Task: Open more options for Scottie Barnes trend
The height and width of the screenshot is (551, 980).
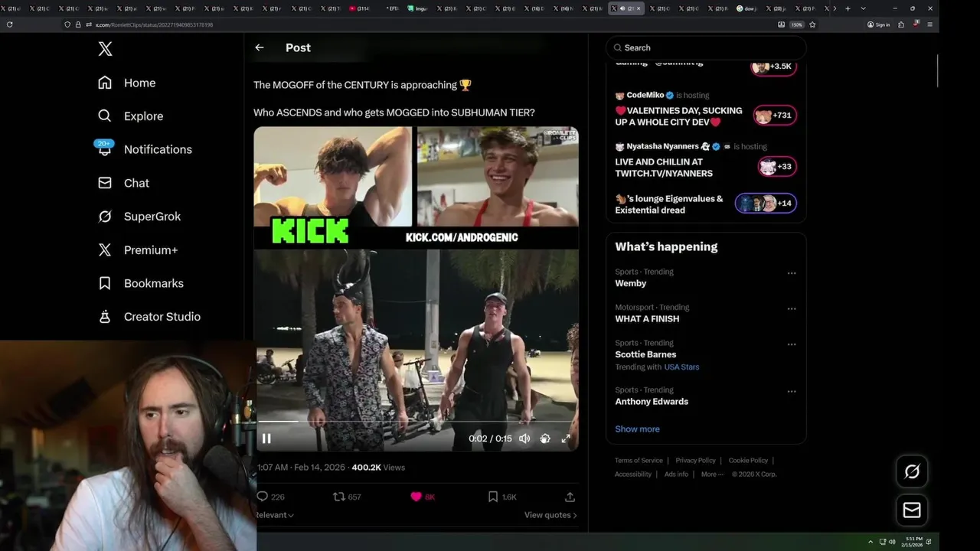Action: click(792, 345)
